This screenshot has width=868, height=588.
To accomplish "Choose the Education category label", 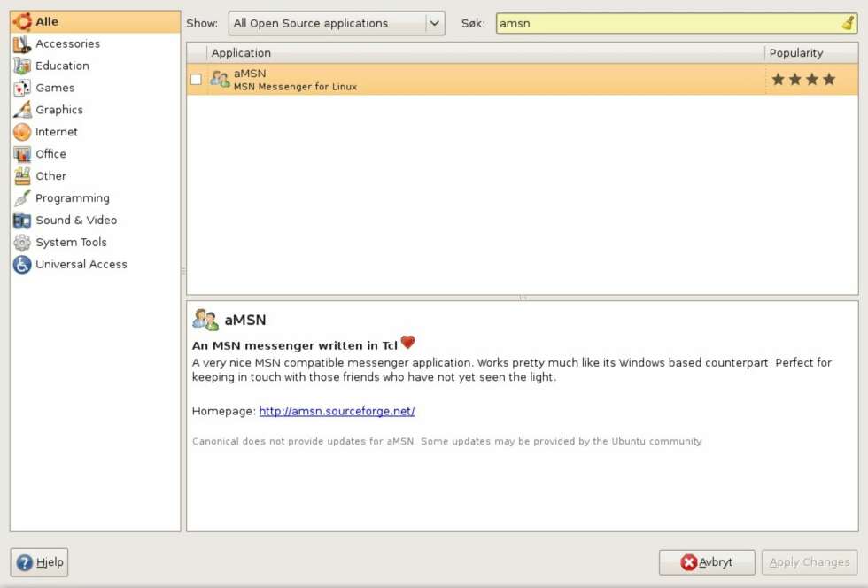I will click(63, 66).
